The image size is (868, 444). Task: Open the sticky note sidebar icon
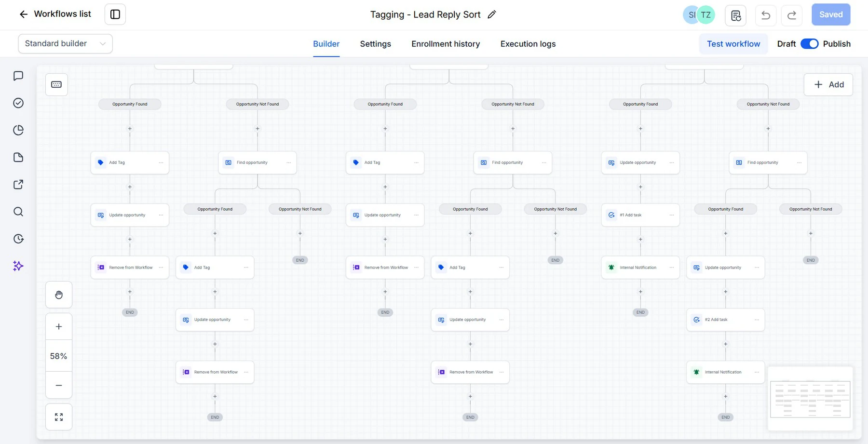[18, 157]
